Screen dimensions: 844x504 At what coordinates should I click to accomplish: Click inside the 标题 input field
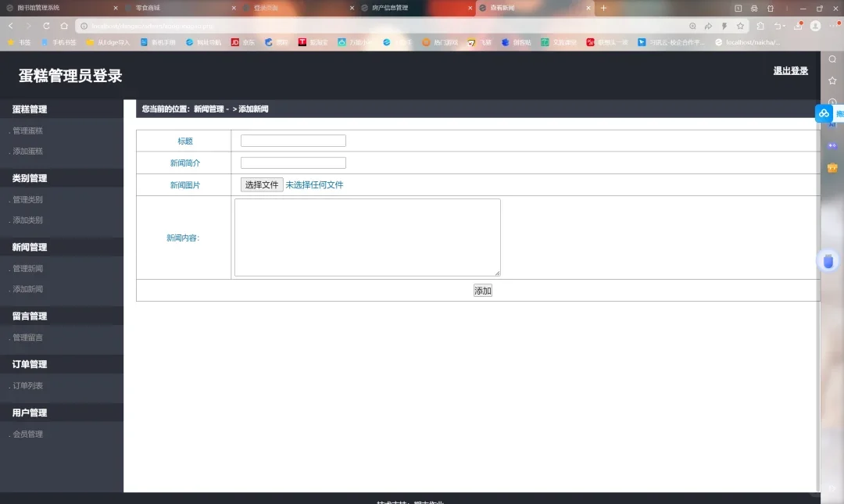click(293, 141)
